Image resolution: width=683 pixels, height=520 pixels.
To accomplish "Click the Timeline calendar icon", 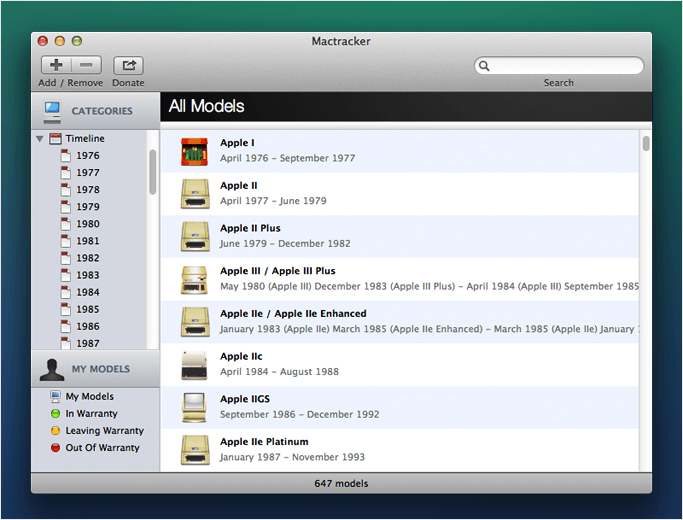I will click(55, 138).
